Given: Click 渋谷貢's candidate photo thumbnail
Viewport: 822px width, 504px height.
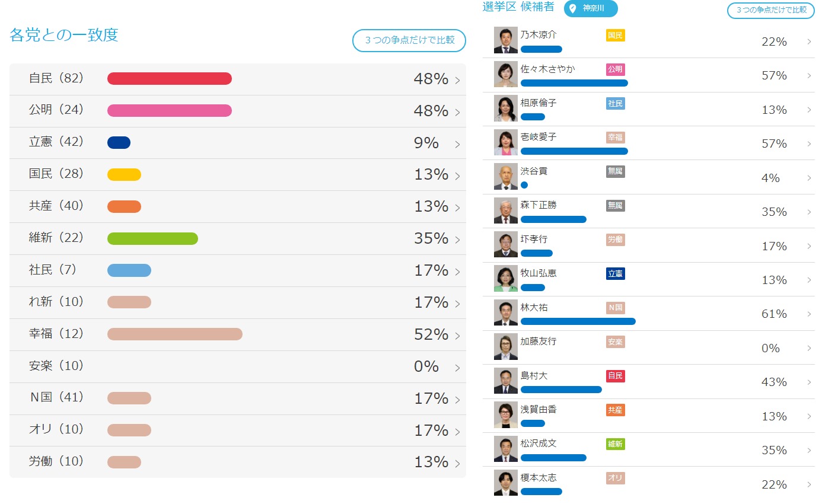Looking at the screenshot, I should 505,177.
